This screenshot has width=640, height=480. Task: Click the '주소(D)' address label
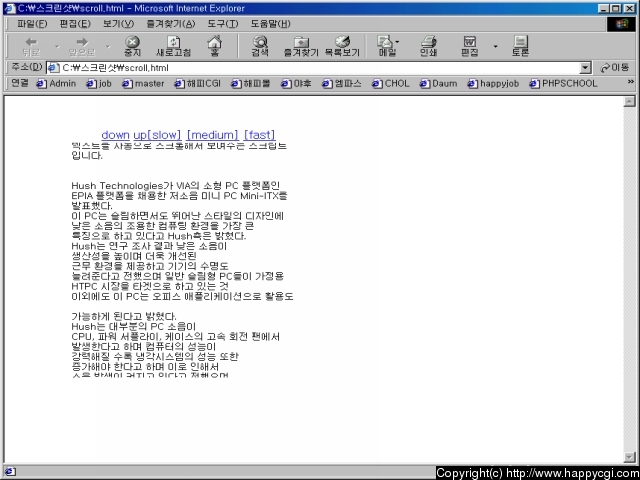(x=27, y=67)
